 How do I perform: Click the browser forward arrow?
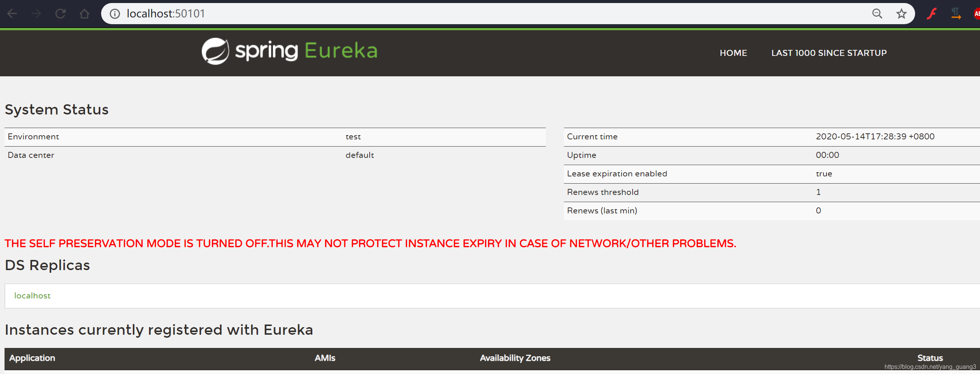click(36, 14)
